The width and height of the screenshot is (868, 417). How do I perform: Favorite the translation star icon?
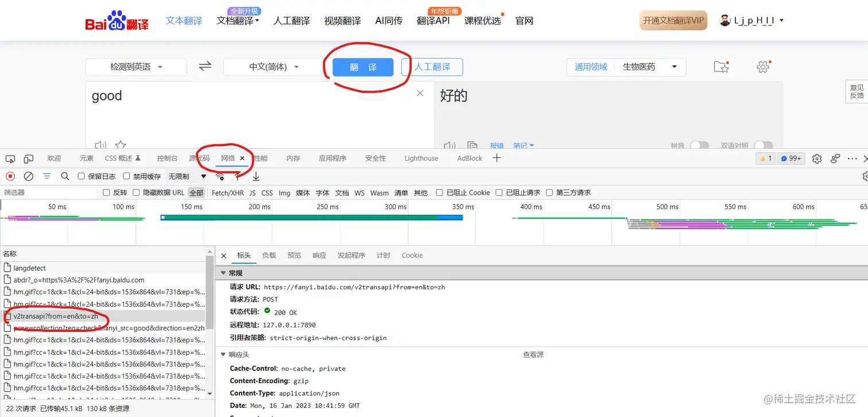click(x=121, y=145)
